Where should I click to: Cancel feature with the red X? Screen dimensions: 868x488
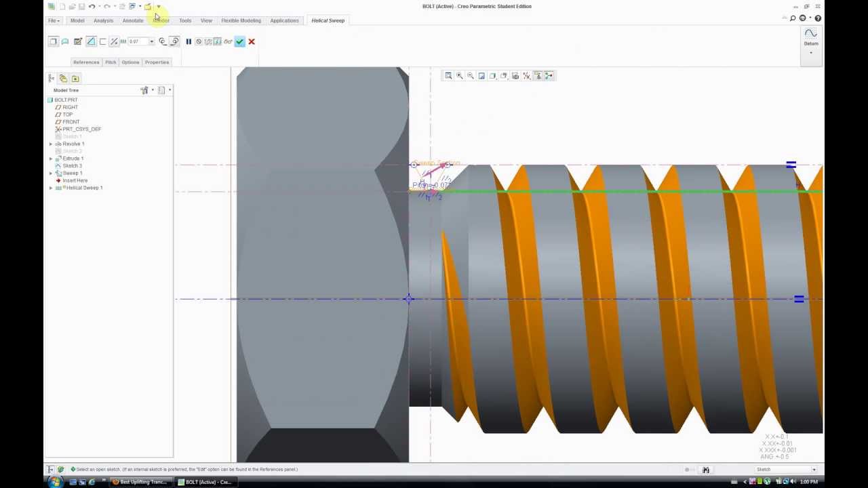[251, 41]
